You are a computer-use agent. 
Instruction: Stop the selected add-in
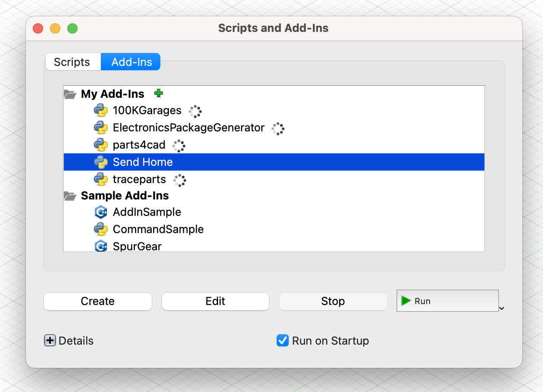pyautogui.click(x=333, y=301)
